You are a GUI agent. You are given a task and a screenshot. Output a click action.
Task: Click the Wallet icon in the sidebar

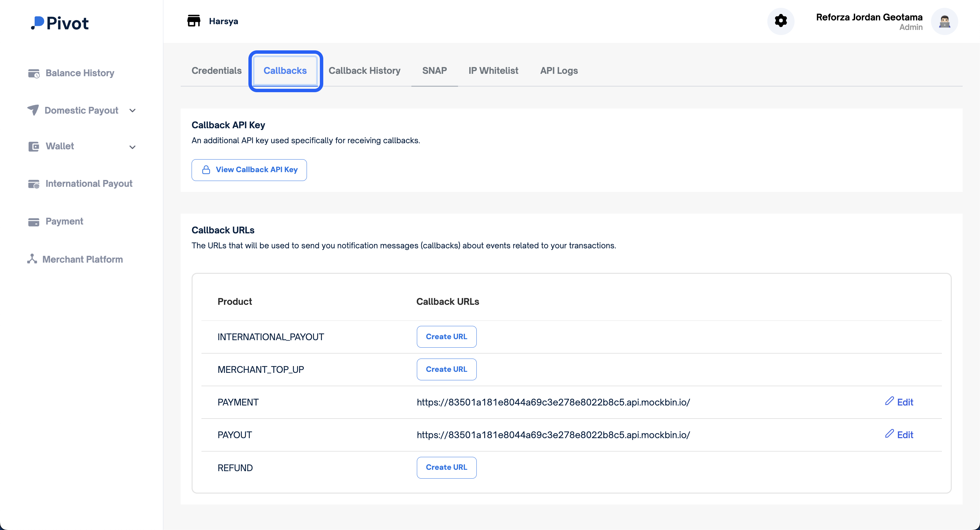tap(33, 146)
